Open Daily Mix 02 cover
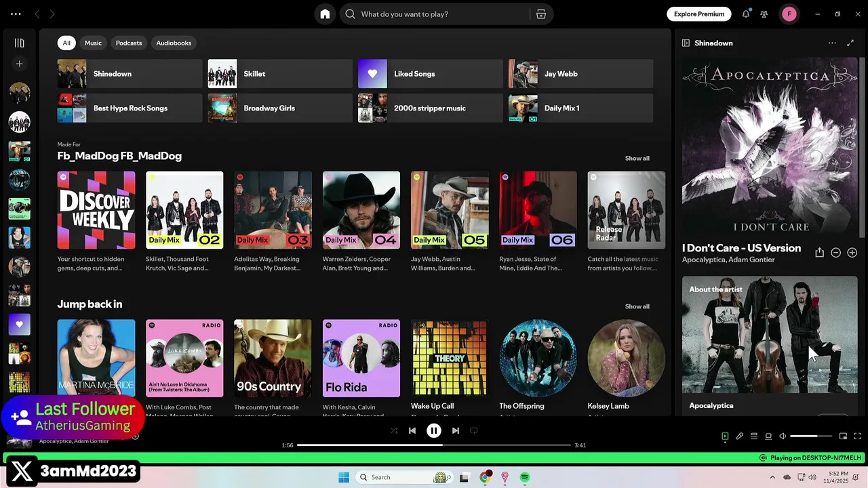Viewport: 868px width, 488px height. pos(184,210)
